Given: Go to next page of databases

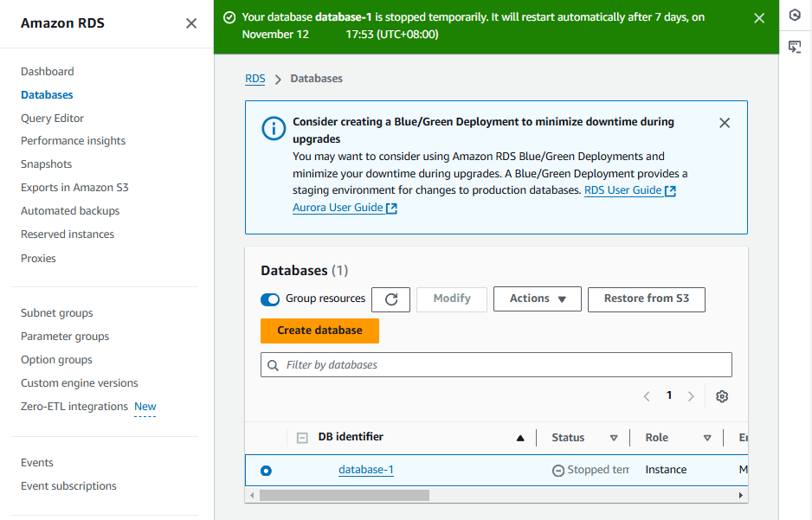Looking at the screenshot, I should [691, 396].
